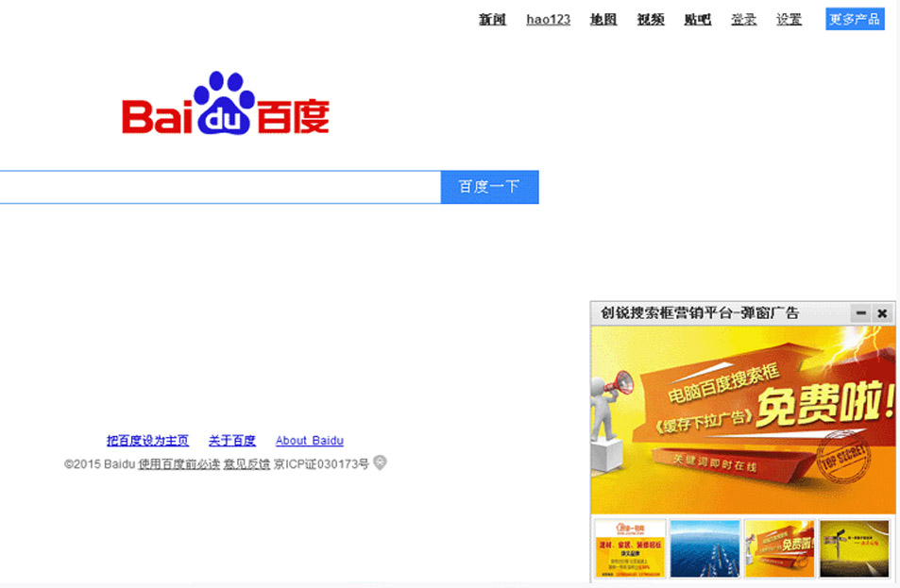
Task: Go to 地图 maps
Action: (x=603, y=20)
